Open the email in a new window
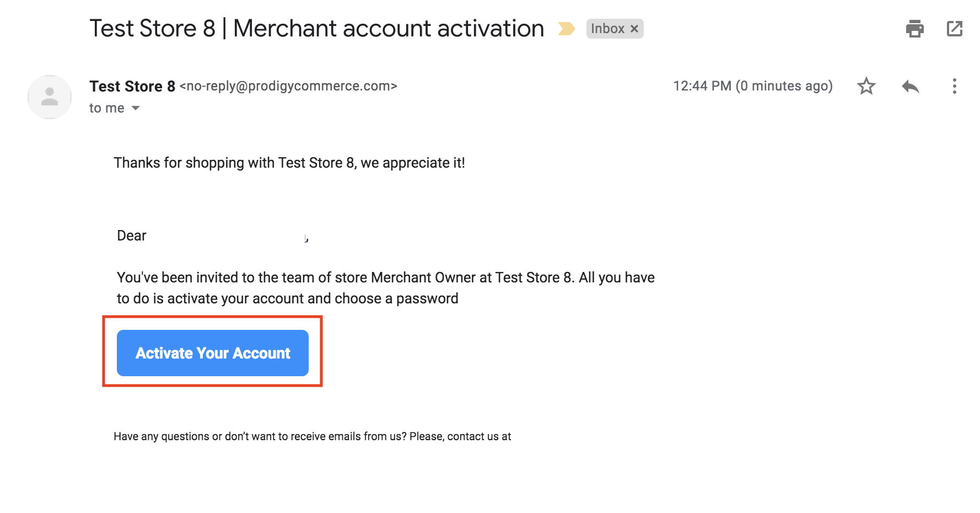 [x=955, y=29]
